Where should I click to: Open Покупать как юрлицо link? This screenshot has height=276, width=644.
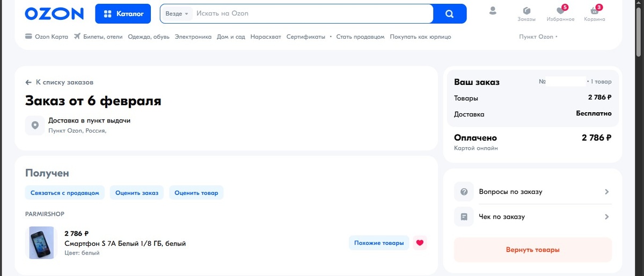[421, 37]
